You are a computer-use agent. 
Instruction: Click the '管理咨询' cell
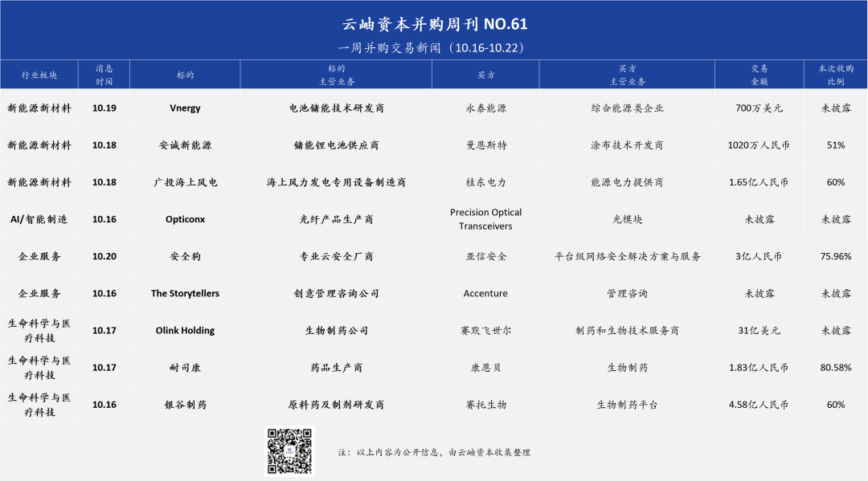coord(627,294)
